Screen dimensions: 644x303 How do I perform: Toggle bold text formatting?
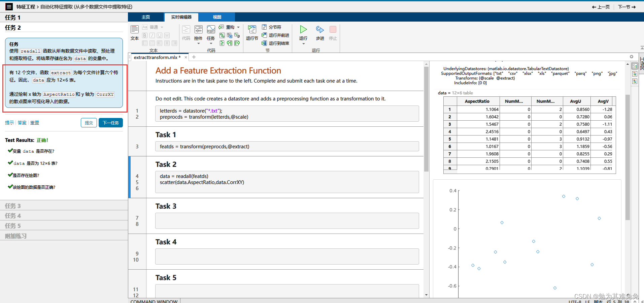pos(145,35)
